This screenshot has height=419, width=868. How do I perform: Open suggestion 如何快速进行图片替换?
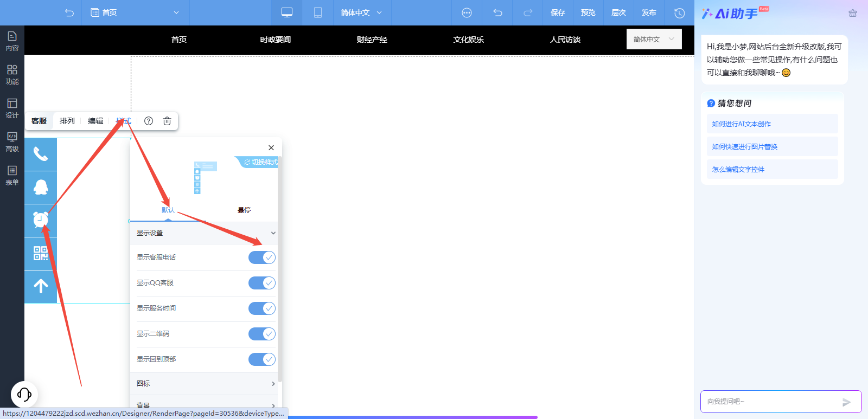pyautogui.click(x=772, y=146)
